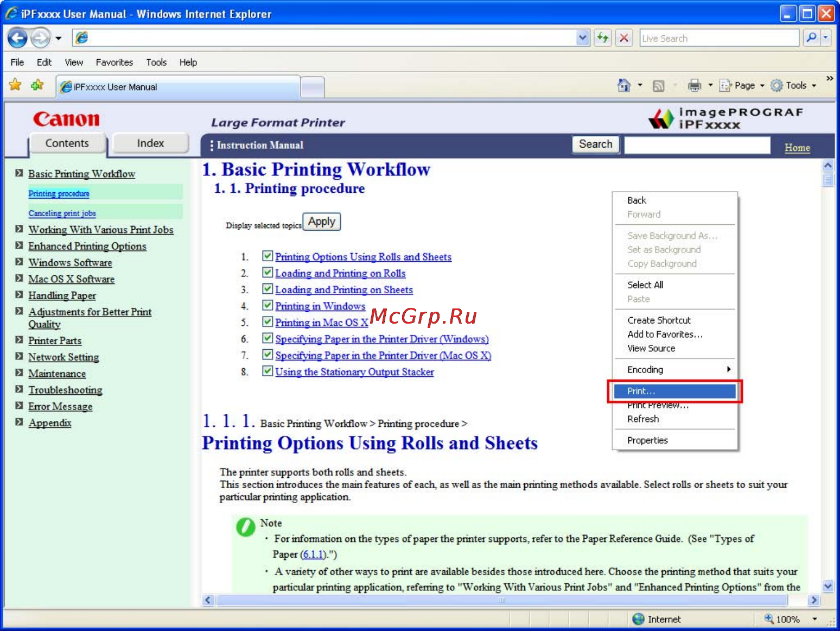The image size is (840, 631).
Task: Click arrow icon beside Troubleshooting
Action: (x=19, y=389)
